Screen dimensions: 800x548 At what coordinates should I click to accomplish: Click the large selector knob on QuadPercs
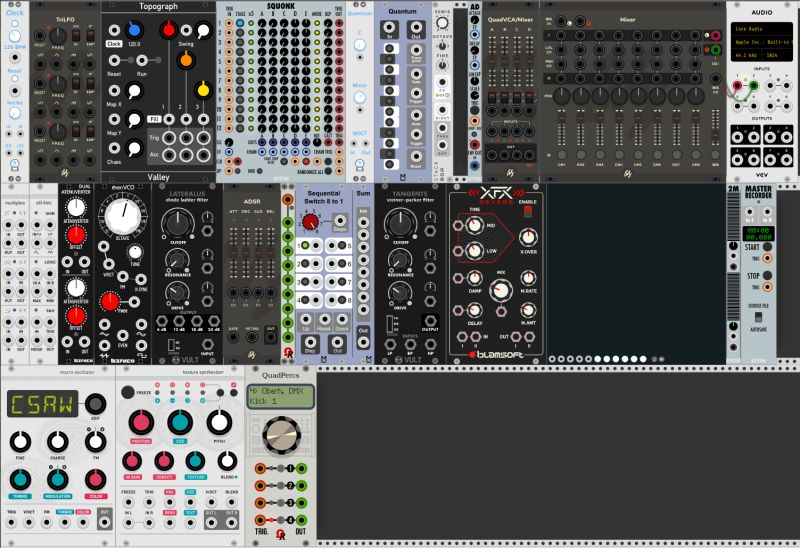(282, 435)
